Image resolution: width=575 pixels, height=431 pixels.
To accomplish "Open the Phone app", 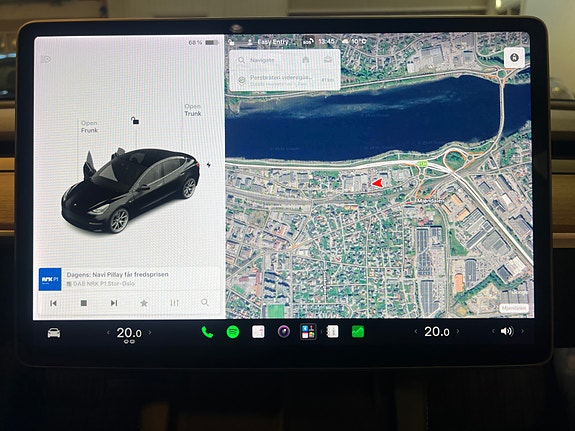I will tap(207, 332).
